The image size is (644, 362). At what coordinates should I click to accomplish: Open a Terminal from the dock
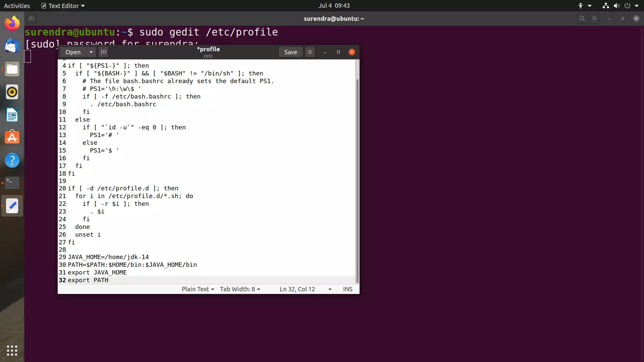[x=12, y=183]
